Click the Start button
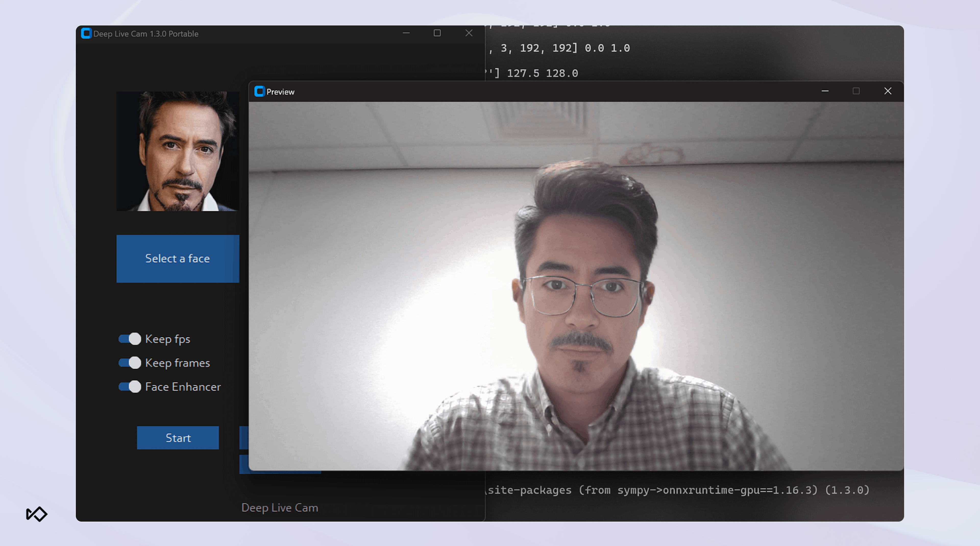Viewport: 980px width, 546px height. tap(178, 438)
